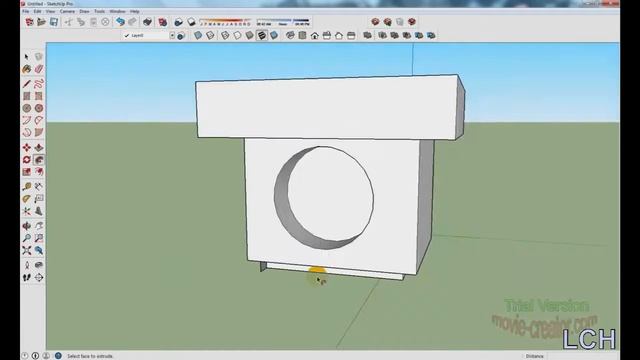
Task: Choose the Paint Bucket tool
Action: click(27, 69)
